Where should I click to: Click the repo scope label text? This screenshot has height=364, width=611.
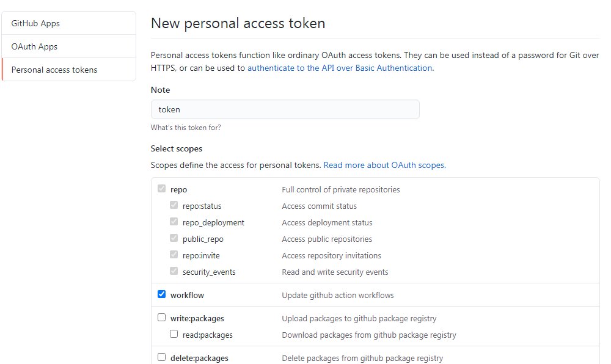[178, 189]
